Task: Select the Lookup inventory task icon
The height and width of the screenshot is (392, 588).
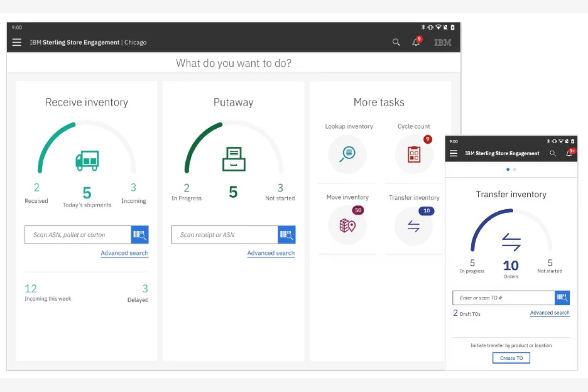Action: pyautogui.click(x=348, y=154)
